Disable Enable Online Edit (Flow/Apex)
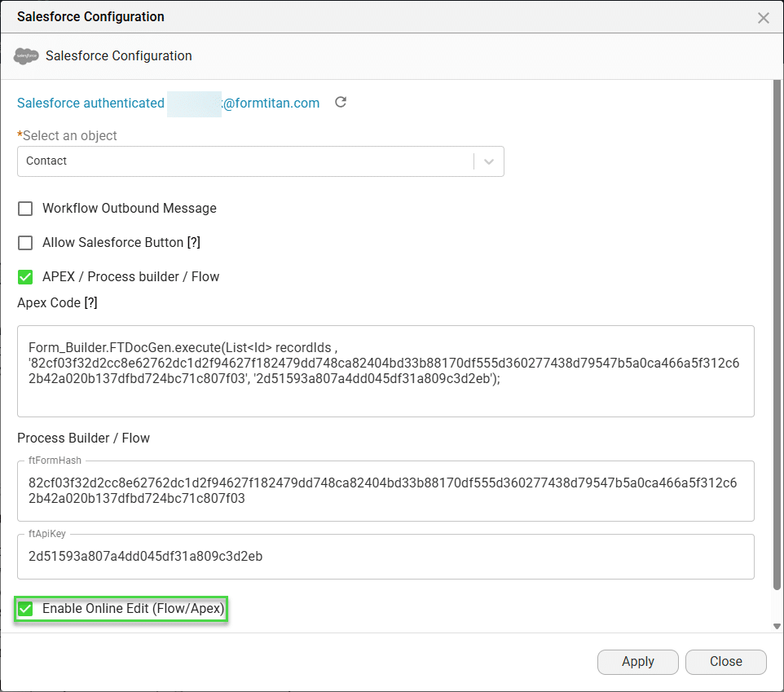 click(x=25, y=608)
